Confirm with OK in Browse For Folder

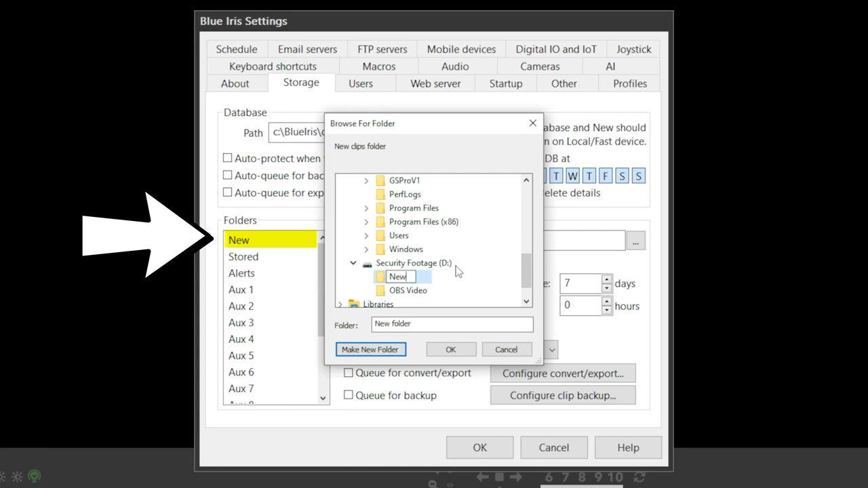[451, 350]
